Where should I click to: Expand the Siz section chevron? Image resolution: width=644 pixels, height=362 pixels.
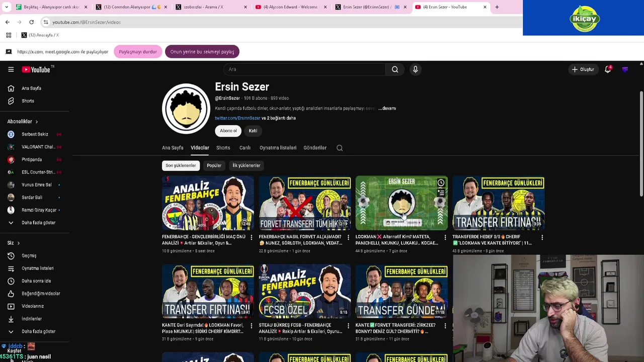(x=19, y=243)
